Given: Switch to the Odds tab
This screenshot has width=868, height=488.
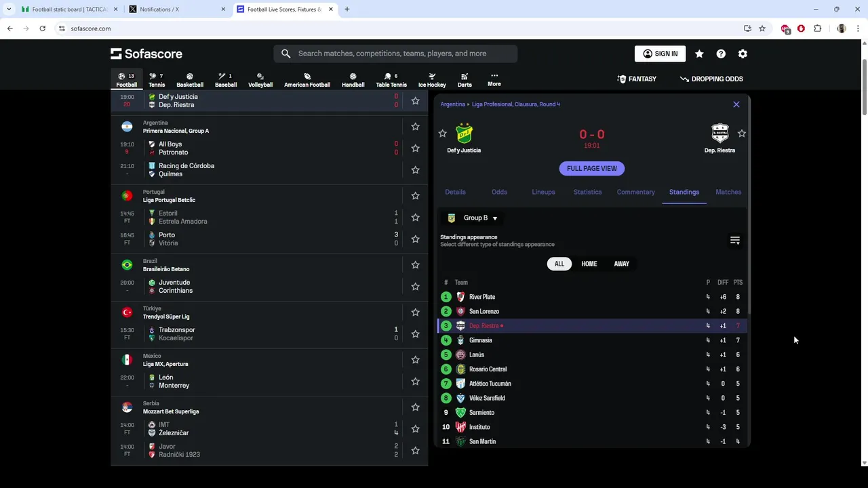Looking at the screenshot, I should click(499, 192).
